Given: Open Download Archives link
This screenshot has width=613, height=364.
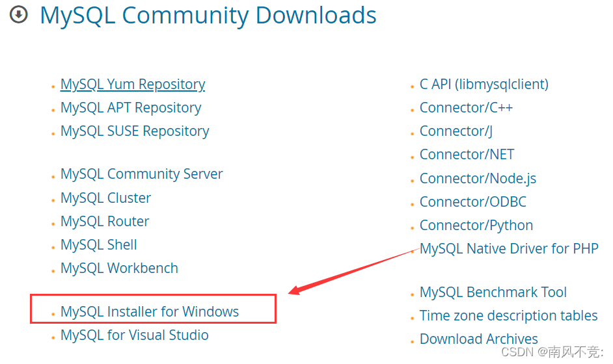Looking at the screenshot, I should [478, 339].
